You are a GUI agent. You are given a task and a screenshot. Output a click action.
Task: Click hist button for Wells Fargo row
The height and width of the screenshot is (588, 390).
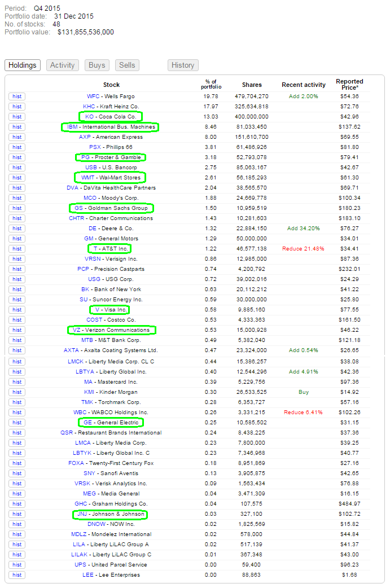(x=17, y=96)
